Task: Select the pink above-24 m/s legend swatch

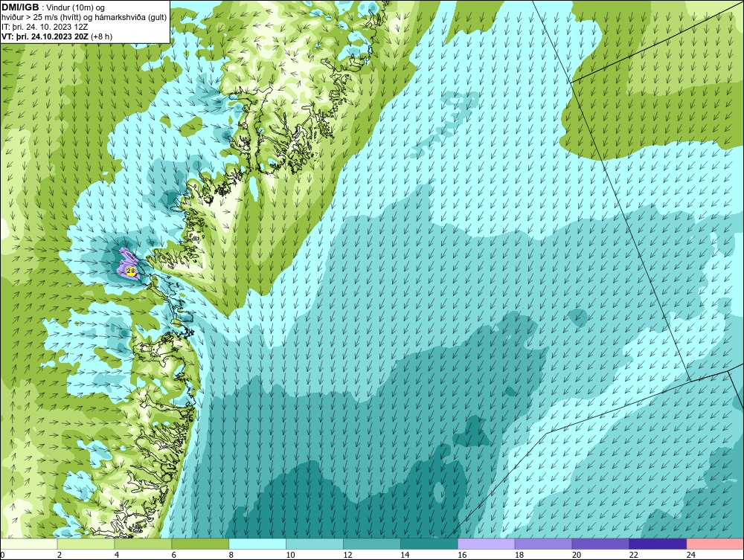Action: [x=715, y=544]
